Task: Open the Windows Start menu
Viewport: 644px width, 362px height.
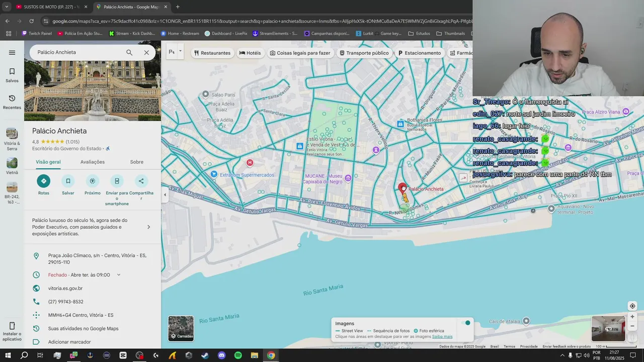Action: [x=8, y=355]
